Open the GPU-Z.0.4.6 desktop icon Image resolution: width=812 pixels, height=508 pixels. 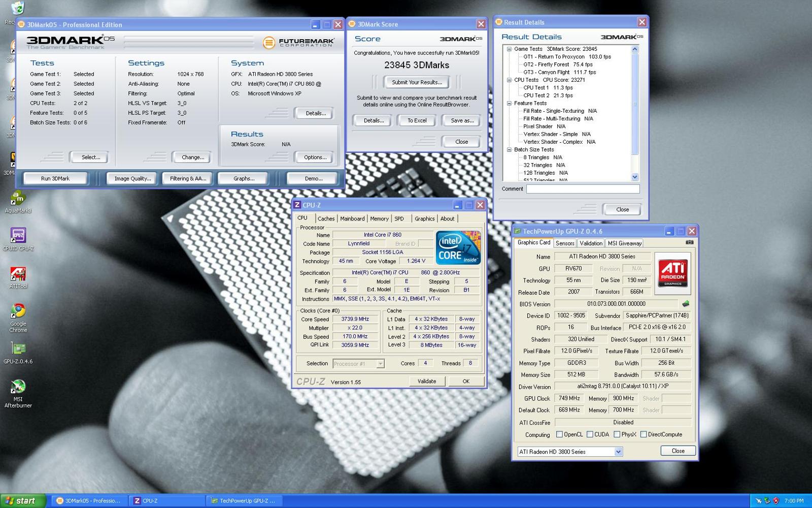click(18, 353)
